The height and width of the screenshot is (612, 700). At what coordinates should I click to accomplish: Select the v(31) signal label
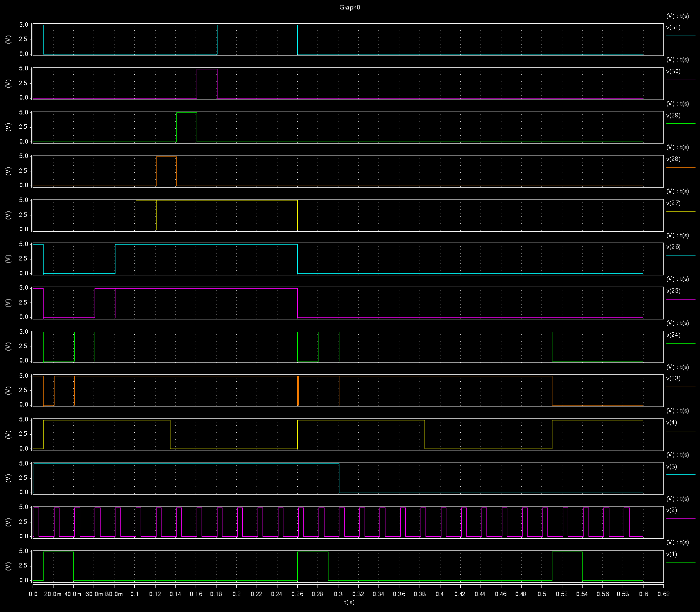click(673, 28)
